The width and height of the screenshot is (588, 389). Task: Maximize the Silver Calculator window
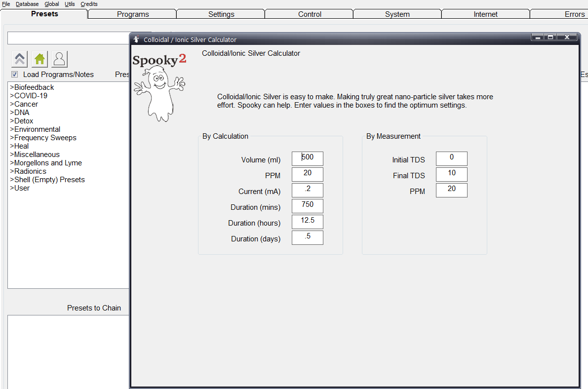click(x=550, y=37)
